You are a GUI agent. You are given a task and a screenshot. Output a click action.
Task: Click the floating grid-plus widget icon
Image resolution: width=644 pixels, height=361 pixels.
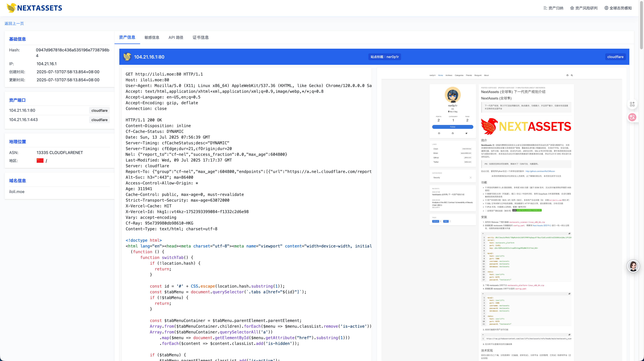coord(632,104)
